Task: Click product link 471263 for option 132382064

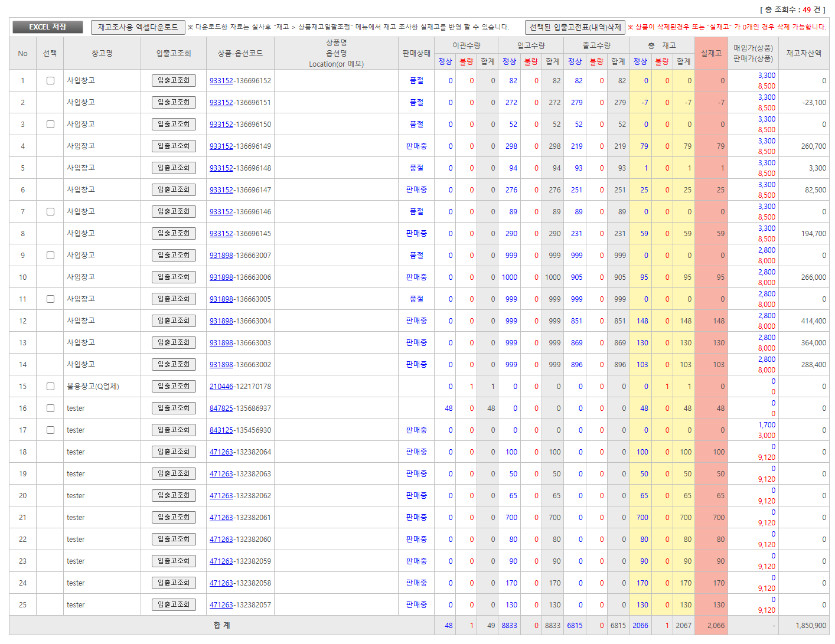Action: 221,452
